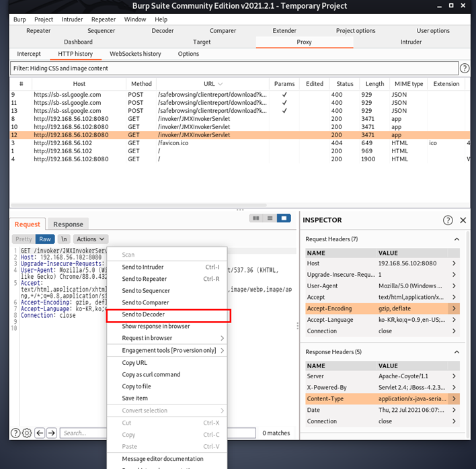The width and height of the screenshot is (476, 469).
Task: Open the filter help question mark icon
Action: [464, 69]
